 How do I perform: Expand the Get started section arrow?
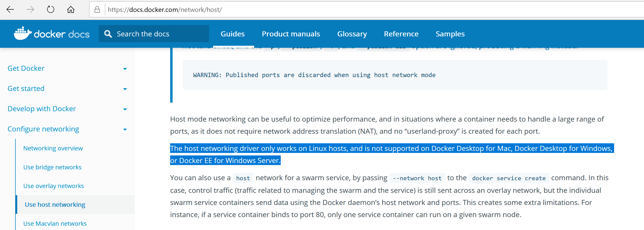(125, 89)
